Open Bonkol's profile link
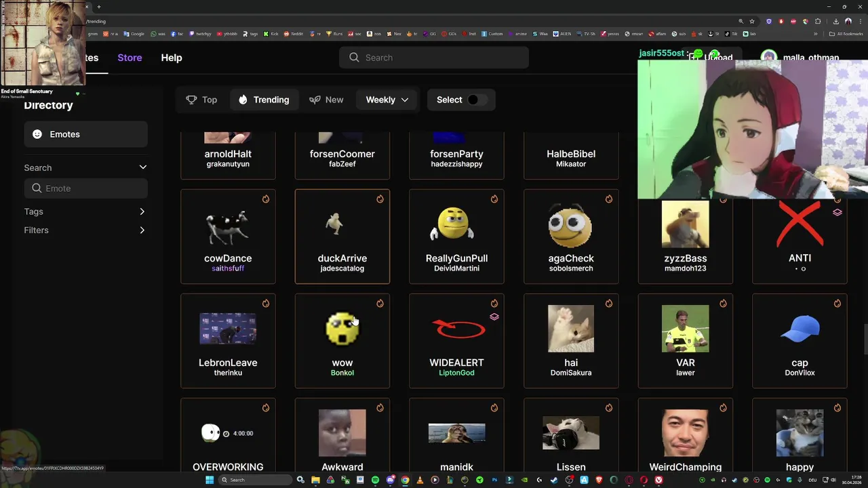This screenshot has width=868, height=488. point(342,373)
